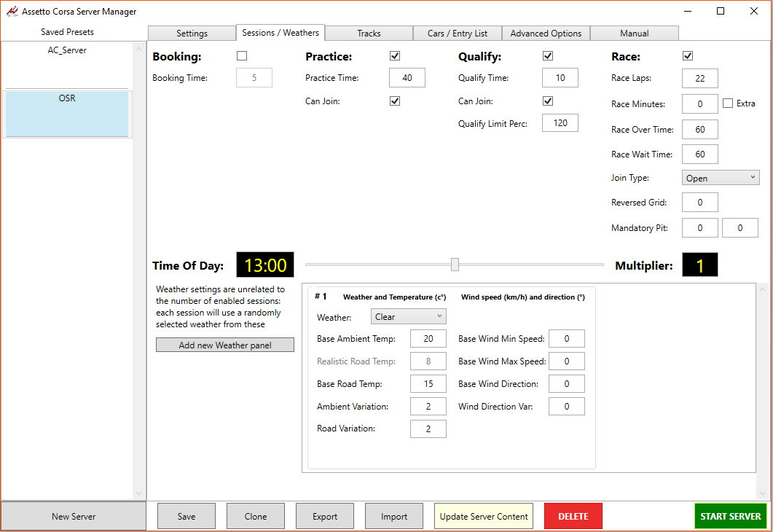Click the red DELETE button
Image resolution: width=773 pixels, height=532 pixels.
tap(573, 516)
